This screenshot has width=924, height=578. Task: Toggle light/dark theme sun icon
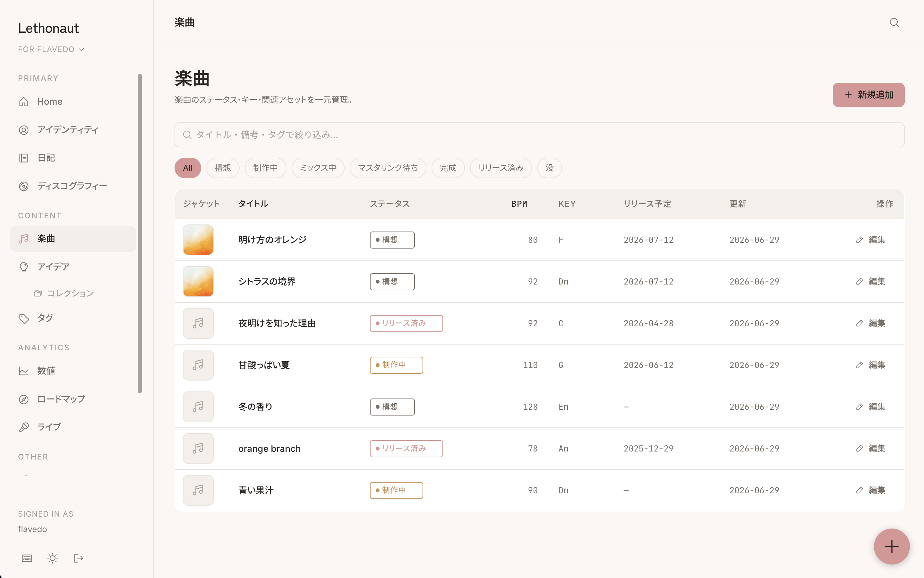click(x=53, y=558)
